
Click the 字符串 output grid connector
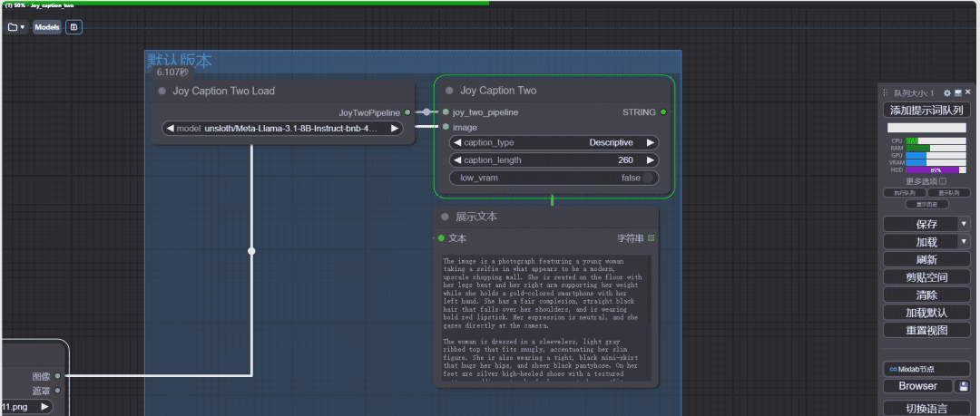click(x=652, y=238)
